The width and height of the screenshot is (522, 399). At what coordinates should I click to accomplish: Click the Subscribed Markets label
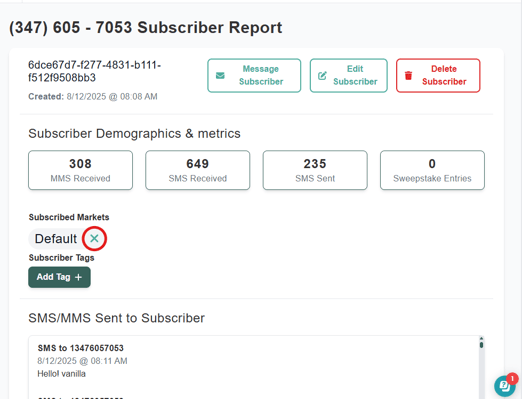(69, 217)
